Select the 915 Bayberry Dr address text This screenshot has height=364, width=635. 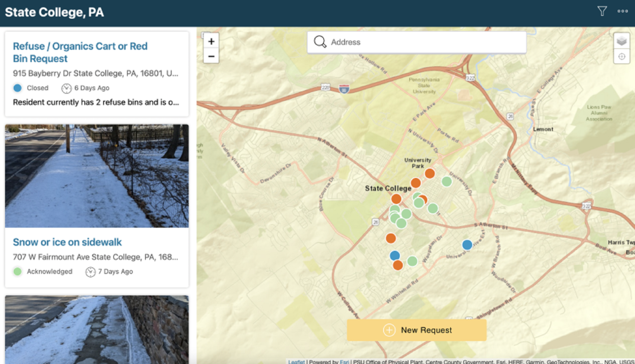(x=95, y=73)
